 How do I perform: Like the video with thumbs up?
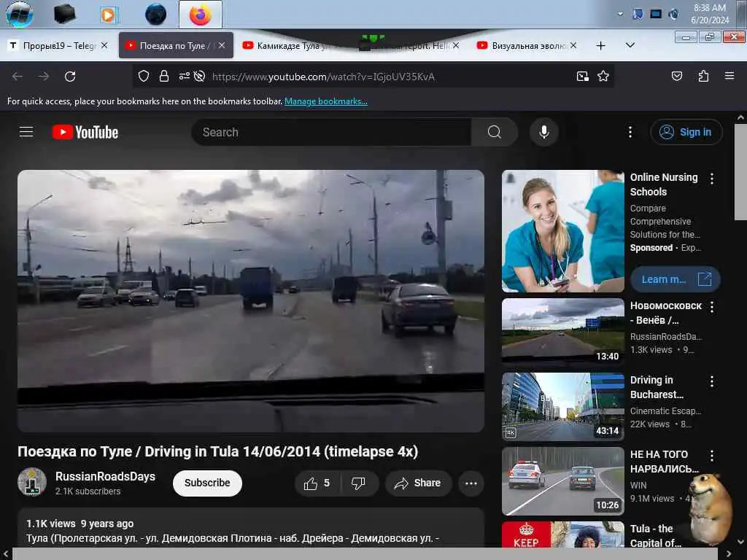(x=317, y=483)
